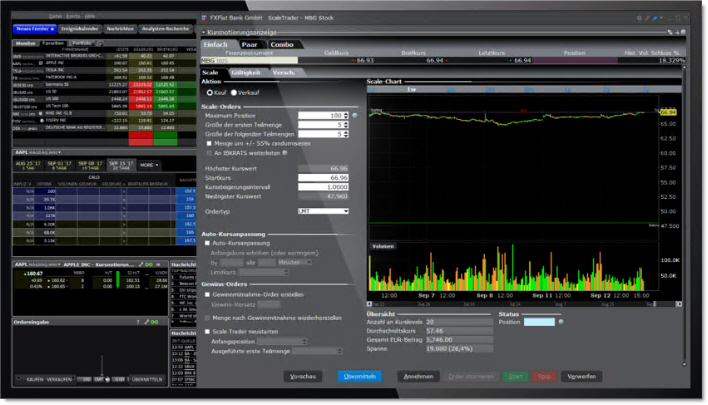Tick the Scale Trader neustarten checkbox
The image size is (708, 405).
205,330
